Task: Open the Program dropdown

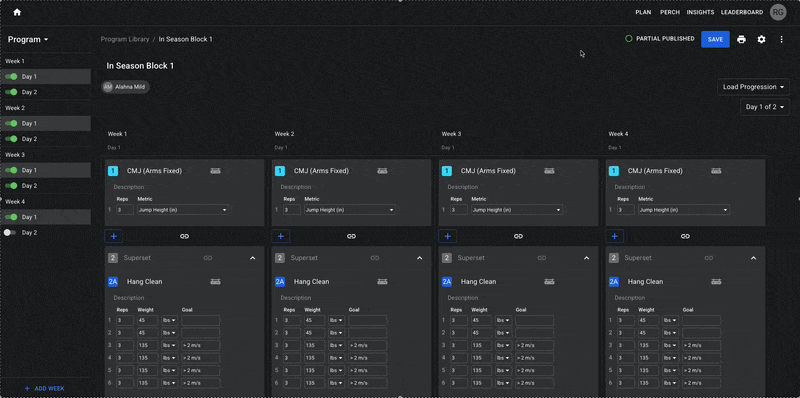Action: tap(28, 39)
